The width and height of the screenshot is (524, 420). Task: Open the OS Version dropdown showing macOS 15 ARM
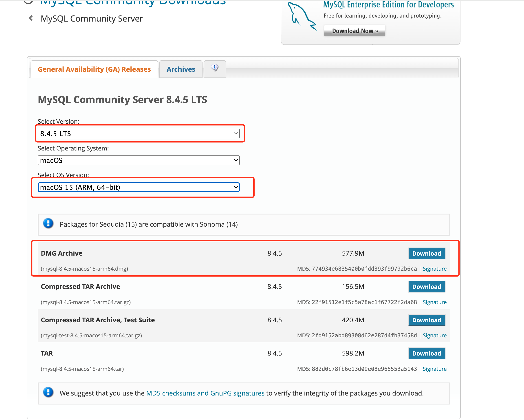click(x=139, y=187)
